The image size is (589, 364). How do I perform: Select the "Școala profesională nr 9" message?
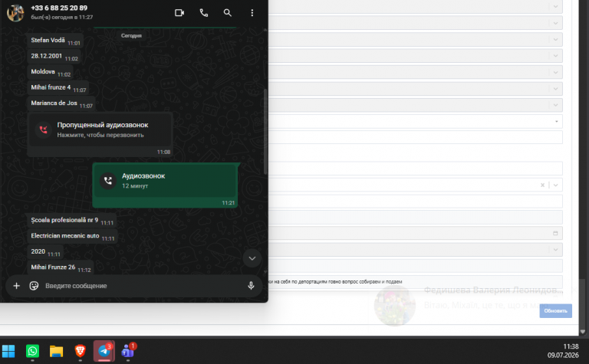click(x=72, y=221)
